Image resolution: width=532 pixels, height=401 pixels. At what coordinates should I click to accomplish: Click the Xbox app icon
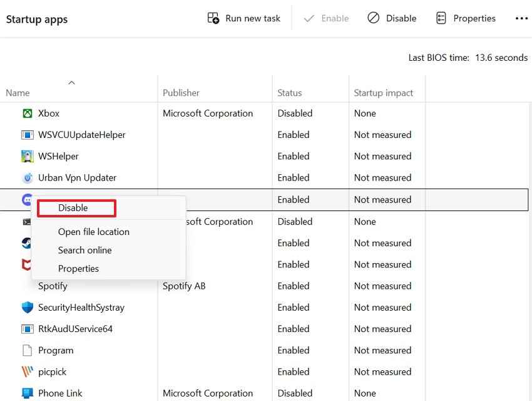[27, 113]
